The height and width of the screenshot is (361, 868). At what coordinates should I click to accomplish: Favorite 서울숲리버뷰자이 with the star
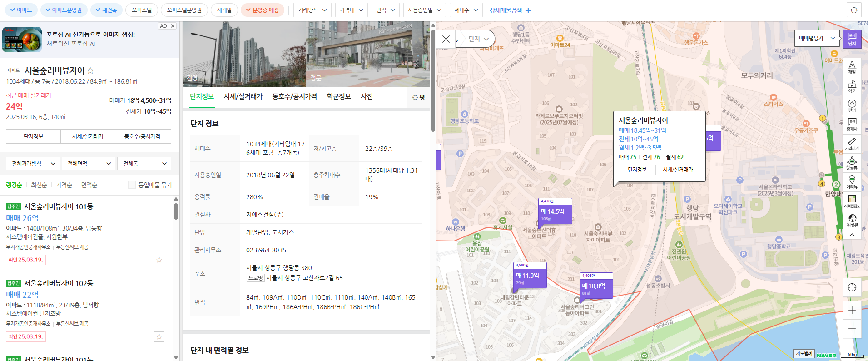[x=90, y=70]
